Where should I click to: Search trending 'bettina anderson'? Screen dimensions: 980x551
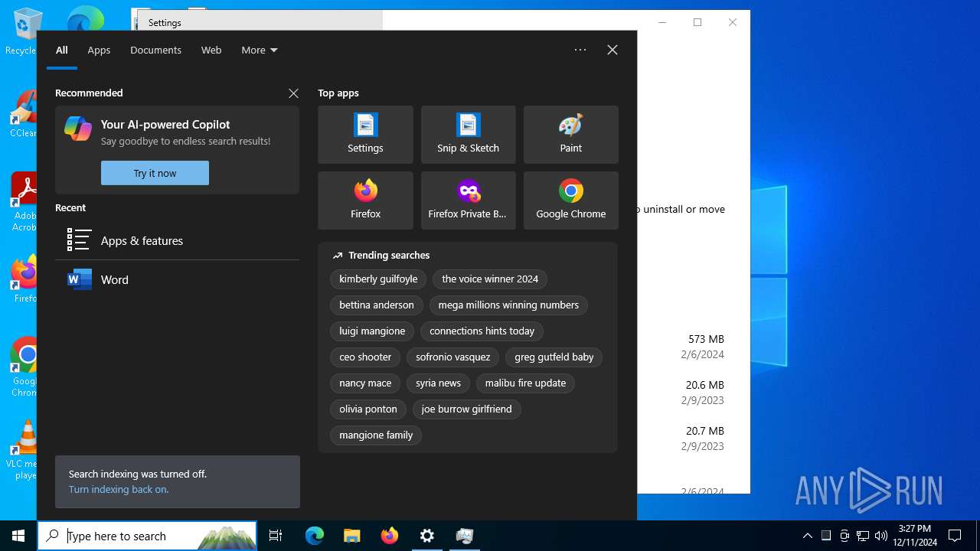tap(377, 305)
